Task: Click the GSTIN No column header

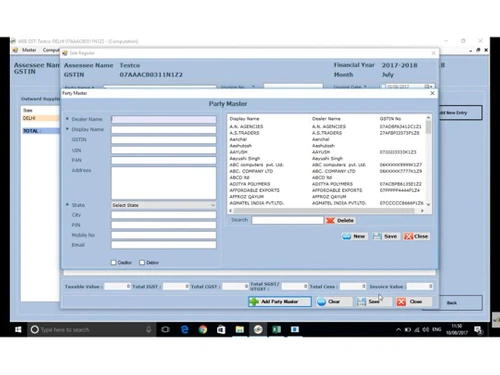Action: coord(390,119)
